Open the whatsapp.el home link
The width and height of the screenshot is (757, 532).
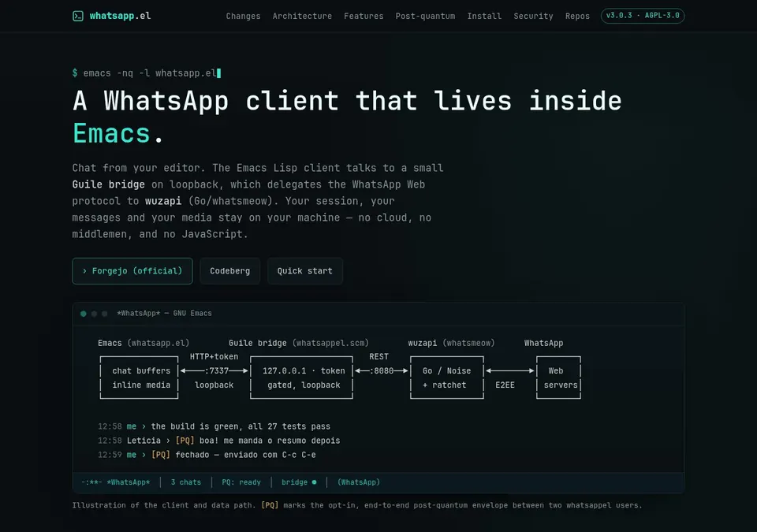point(111,16)
